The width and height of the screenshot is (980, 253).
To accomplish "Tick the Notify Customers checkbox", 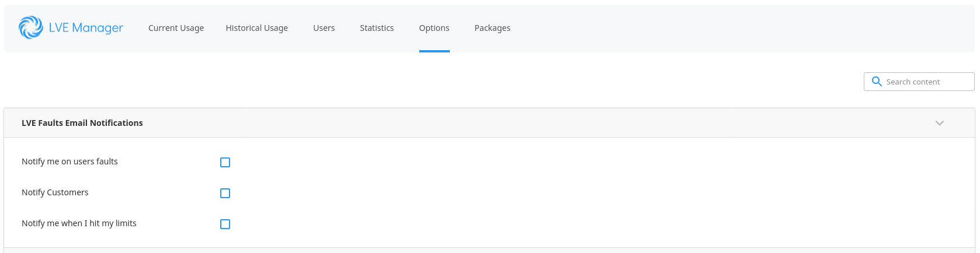I will (225, 193).
